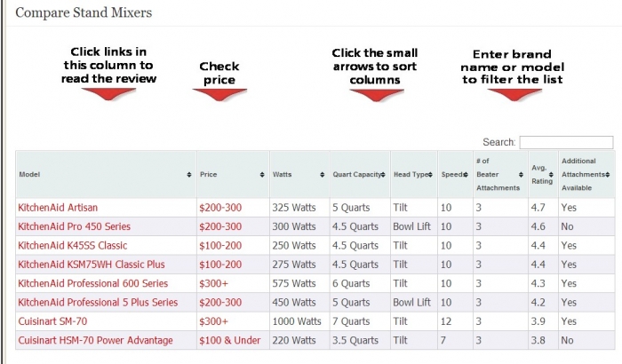View KitchenAid Professional 600 Series review
622x364 pixels.
[92, 283]
